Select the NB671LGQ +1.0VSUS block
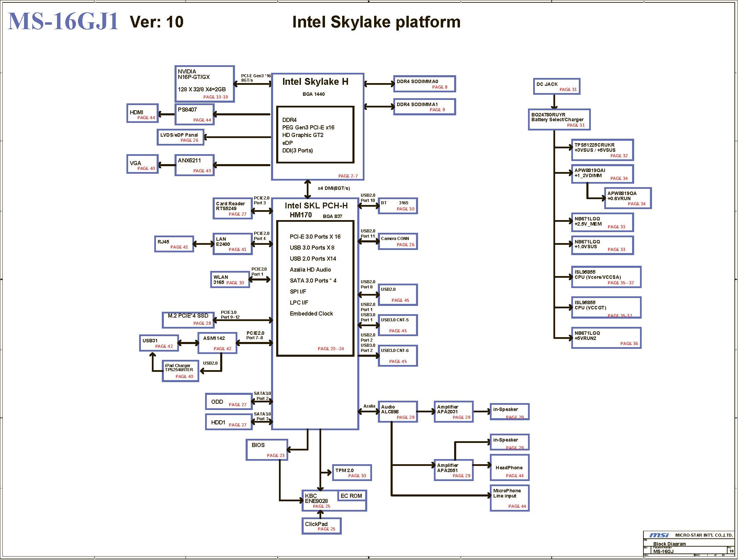Viewport: 742px width, 560px height. [603, 245]
